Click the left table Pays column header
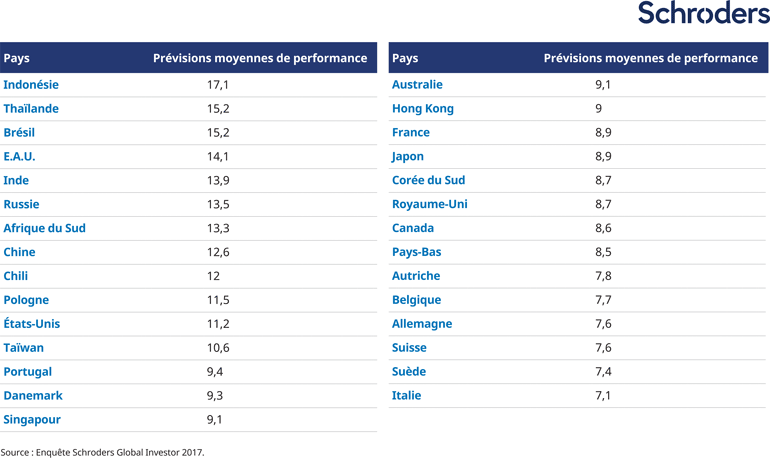This screenshot has width=770, height=458. pyautogui.click(x=16, y=58)
